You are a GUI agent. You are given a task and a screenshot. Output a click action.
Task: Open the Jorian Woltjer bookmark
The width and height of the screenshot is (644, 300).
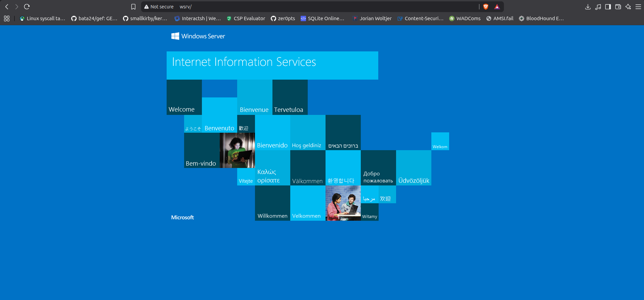[372, 18]
